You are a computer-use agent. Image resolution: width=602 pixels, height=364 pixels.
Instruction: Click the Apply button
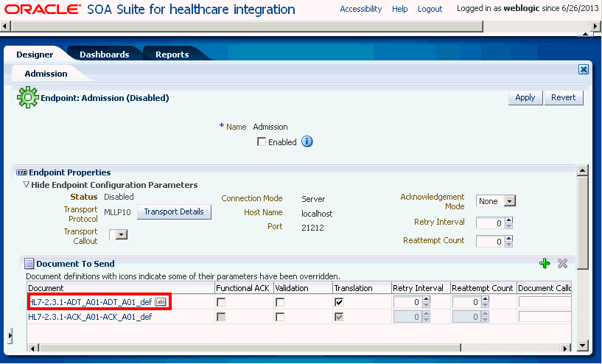(525, 97)
